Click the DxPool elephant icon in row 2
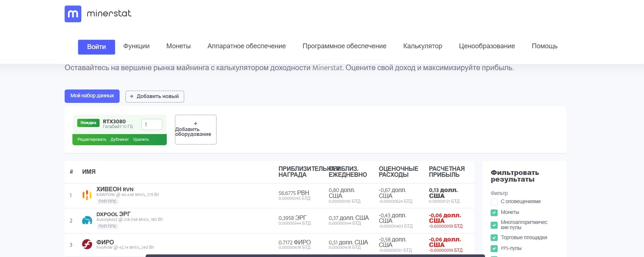Screen dimensions: 644x257 click(x=87, y=220)
